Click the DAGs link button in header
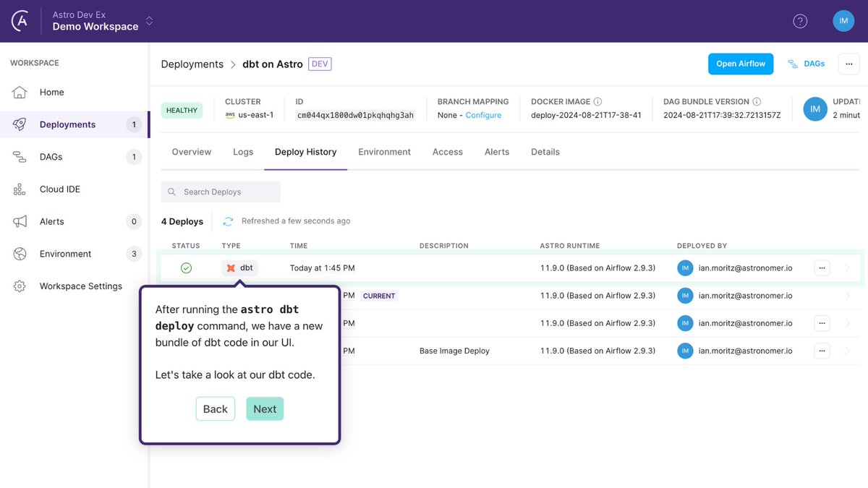 pos(807,64)
